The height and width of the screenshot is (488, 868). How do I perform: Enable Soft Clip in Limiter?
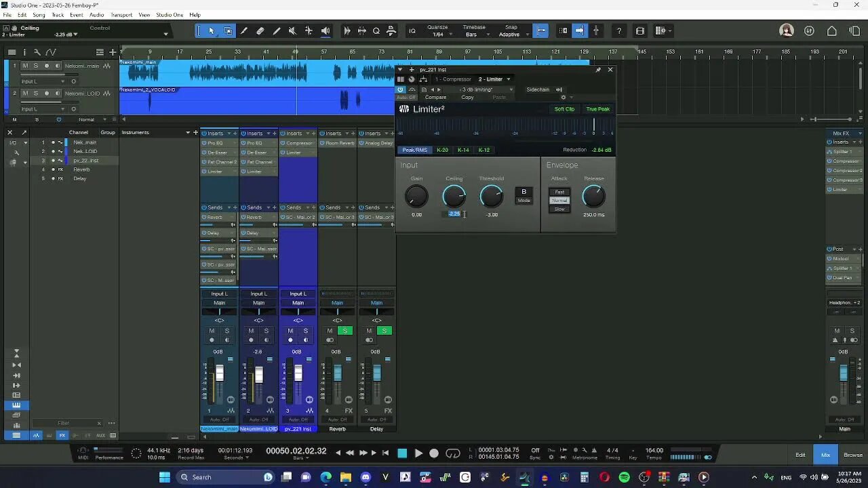(x=564, y=109)
